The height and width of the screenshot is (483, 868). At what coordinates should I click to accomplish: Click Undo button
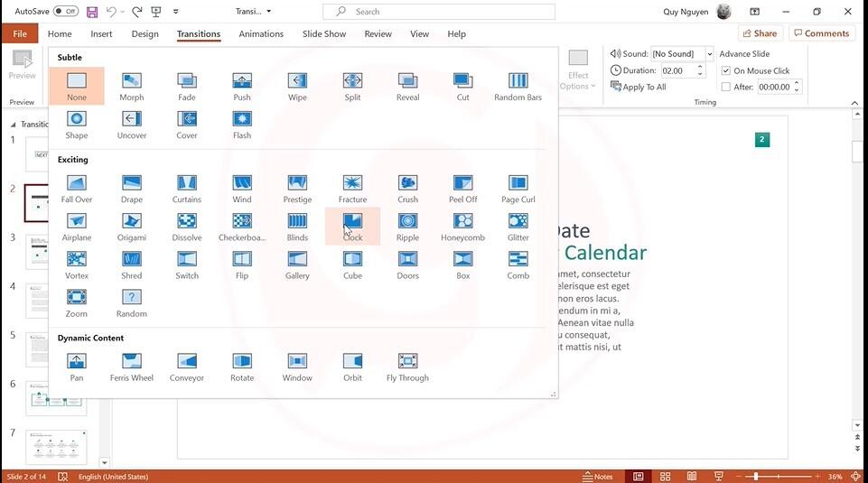111,12
